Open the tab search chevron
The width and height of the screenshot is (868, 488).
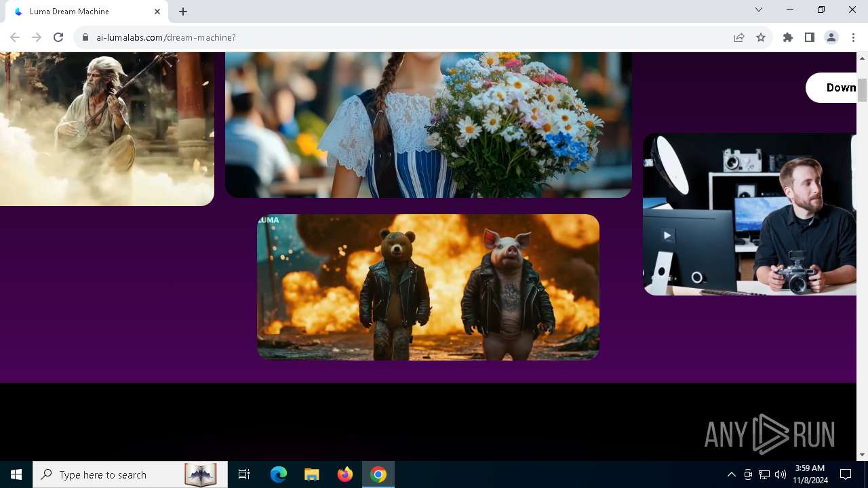pos(759,9)
